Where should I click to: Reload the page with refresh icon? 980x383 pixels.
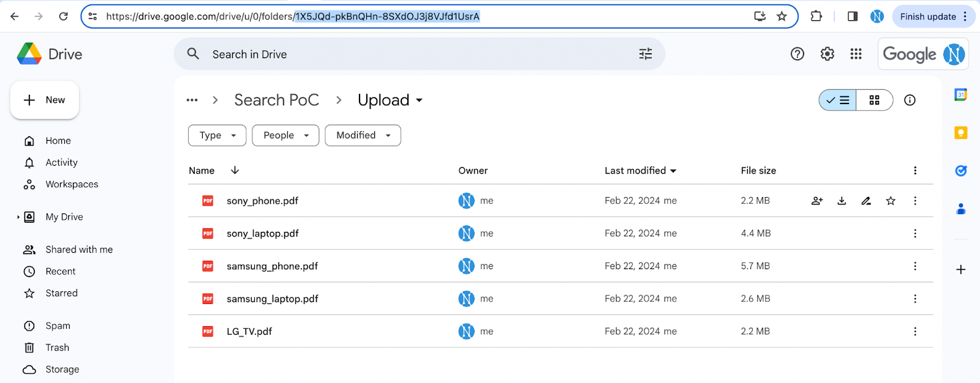coord(63,17)
